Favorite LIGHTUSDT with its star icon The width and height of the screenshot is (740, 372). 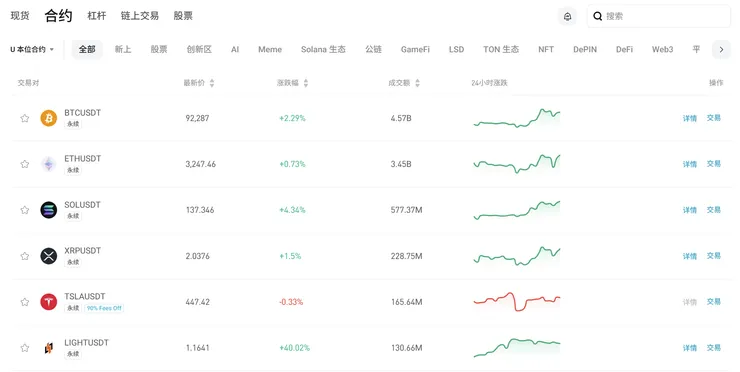(x=25, y=348)
